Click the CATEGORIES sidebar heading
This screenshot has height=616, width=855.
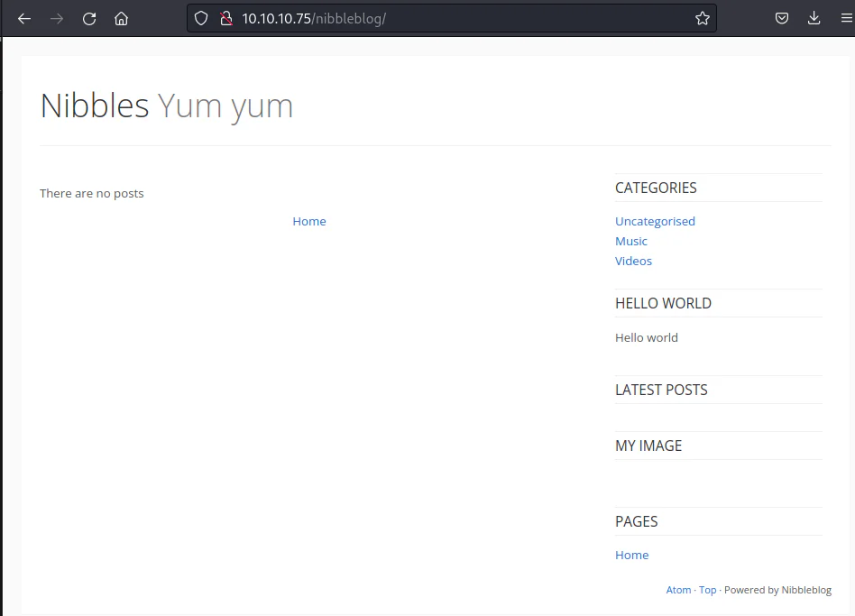656,188
